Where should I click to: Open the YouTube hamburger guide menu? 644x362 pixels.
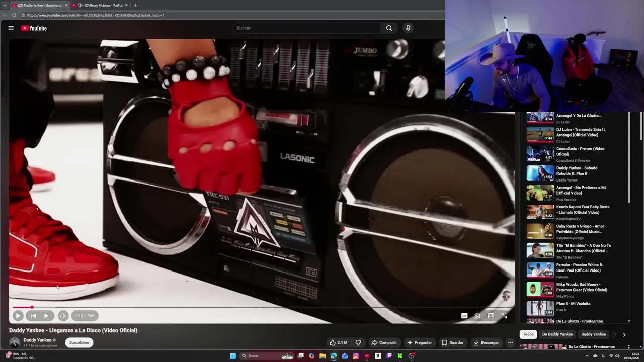point(11,28)
